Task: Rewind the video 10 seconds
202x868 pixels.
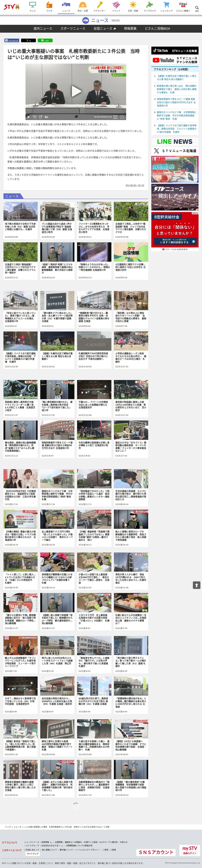Action: pos(34,117)
